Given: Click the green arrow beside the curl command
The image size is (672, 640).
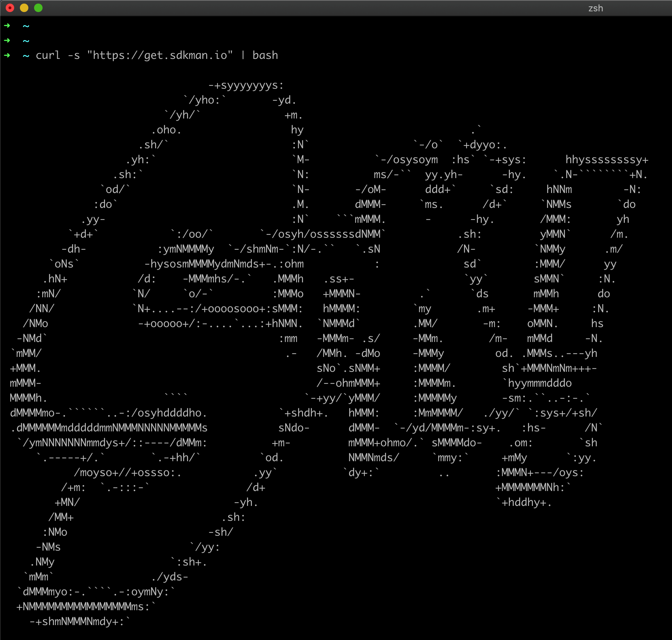Looking at the screenshot, I should tap(7, 55).
